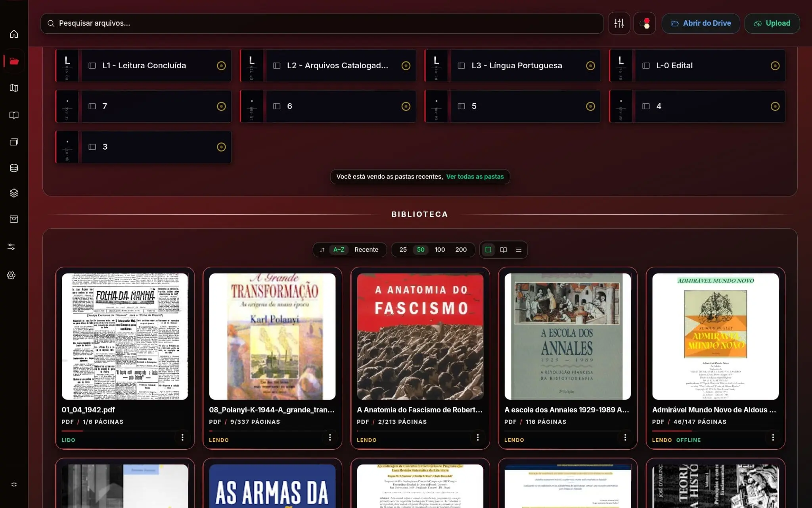Open Admirável Mundo Novo cover
This screenshot has height=508, width=812.
tap(716, 337)
